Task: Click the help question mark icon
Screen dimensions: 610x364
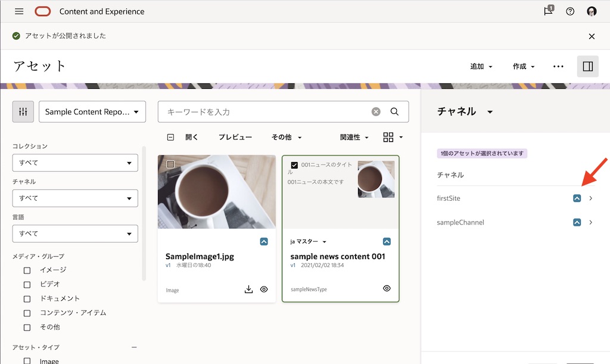Action: 569,11
